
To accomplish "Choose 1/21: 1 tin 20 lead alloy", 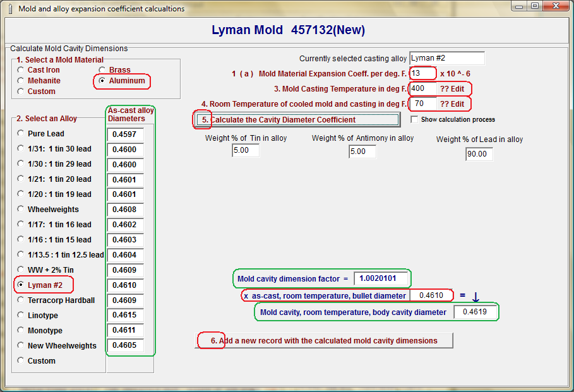I will [x=54, y=179].
